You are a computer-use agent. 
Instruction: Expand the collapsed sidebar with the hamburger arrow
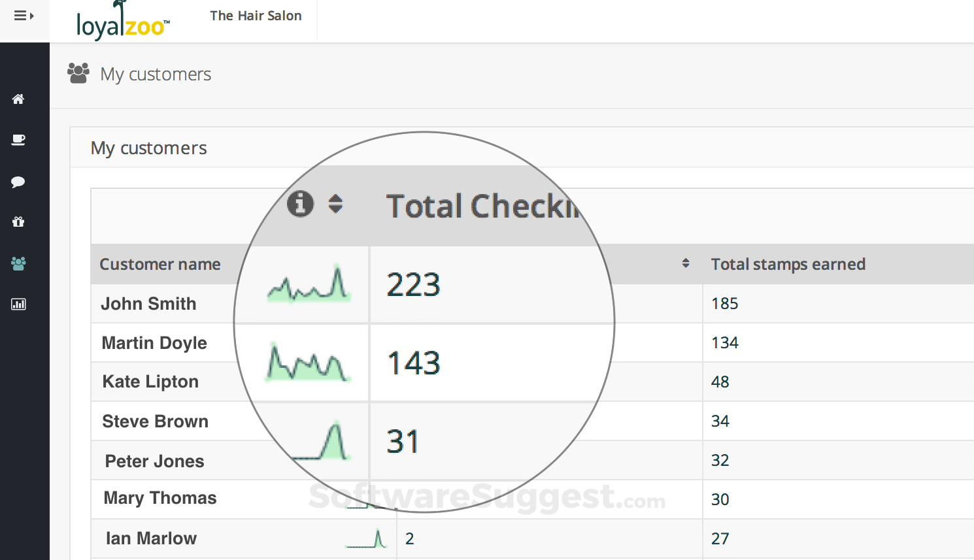(24, 14)
